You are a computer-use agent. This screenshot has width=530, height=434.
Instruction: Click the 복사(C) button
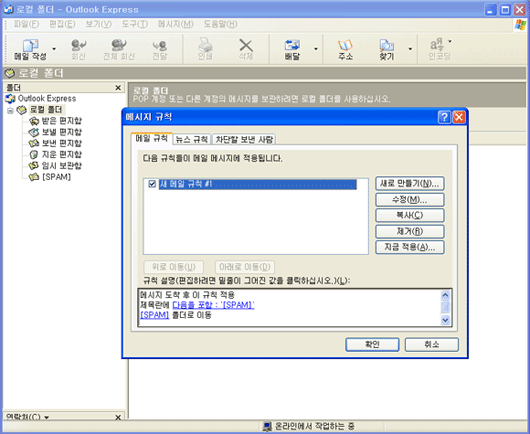click(410, 215)
